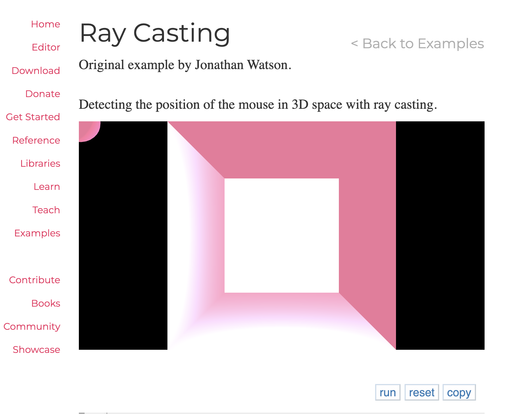Visit the Community page
The width and height of the screenshot is (532, 414).
pyautogui.click(x=32, y=326)
